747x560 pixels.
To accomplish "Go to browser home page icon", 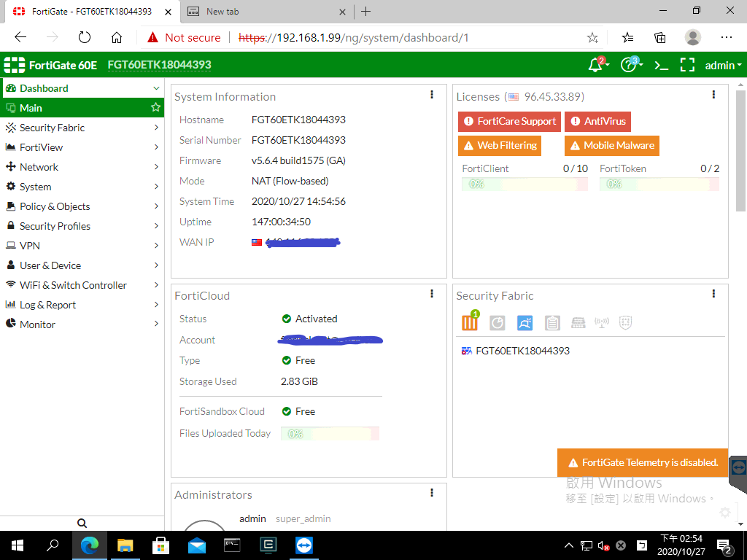I will pyautogui.click(x=117, y=38).
